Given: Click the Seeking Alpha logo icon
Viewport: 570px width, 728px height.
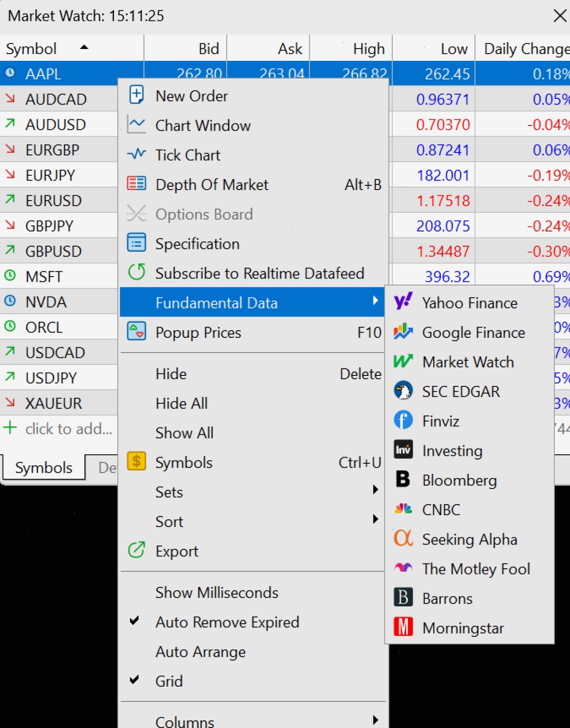Looking at the screenshot, I should tap(403, 538).
